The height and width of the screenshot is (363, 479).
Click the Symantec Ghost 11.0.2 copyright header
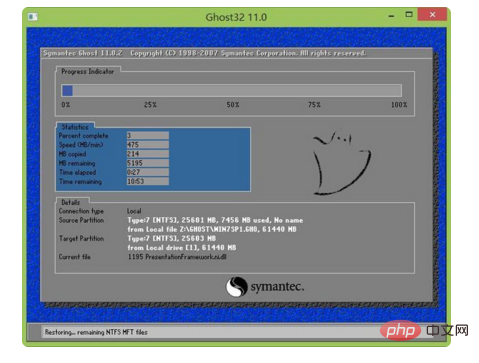pyautogui.click(x=204, y=53)
